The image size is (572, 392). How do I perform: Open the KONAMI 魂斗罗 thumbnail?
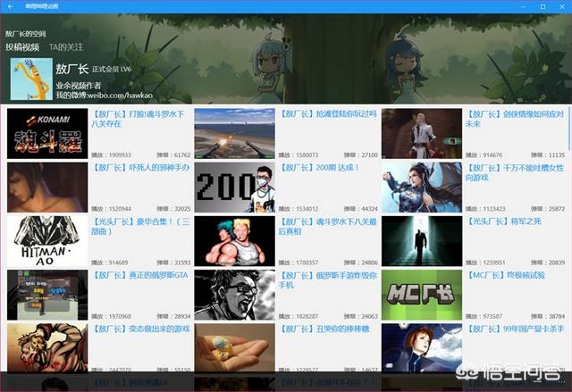coord(47,133)
